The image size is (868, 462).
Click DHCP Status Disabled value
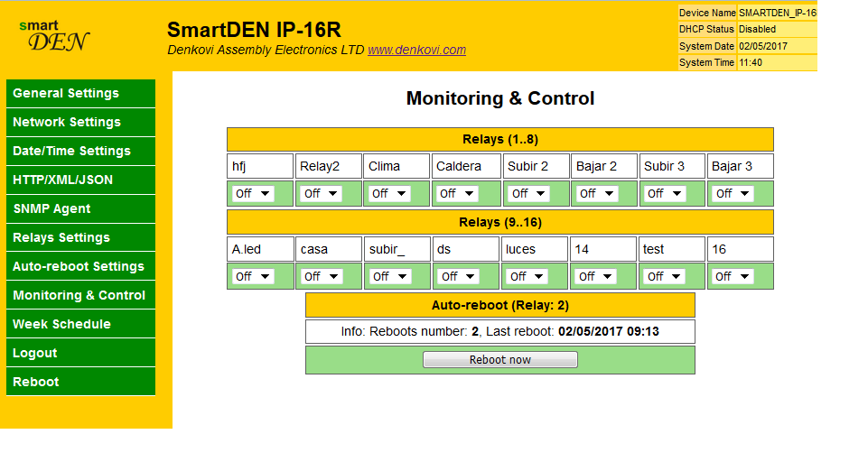[x=777, y=29]
